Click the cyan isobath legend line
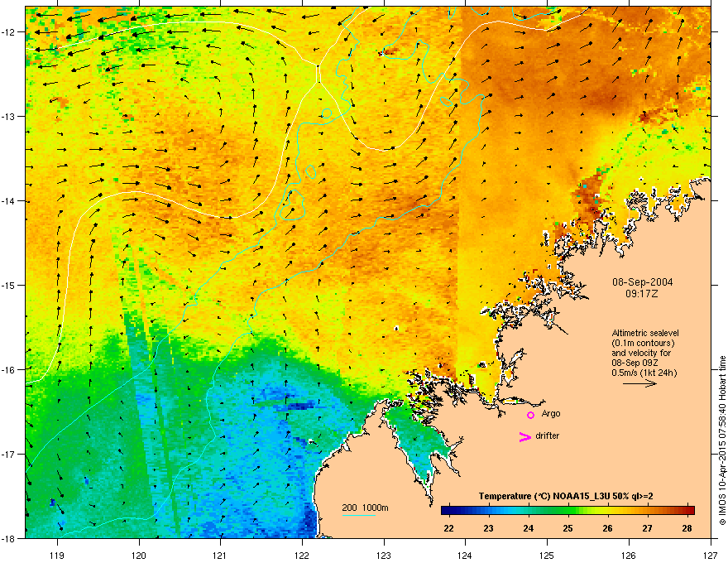 coord(358,515)
